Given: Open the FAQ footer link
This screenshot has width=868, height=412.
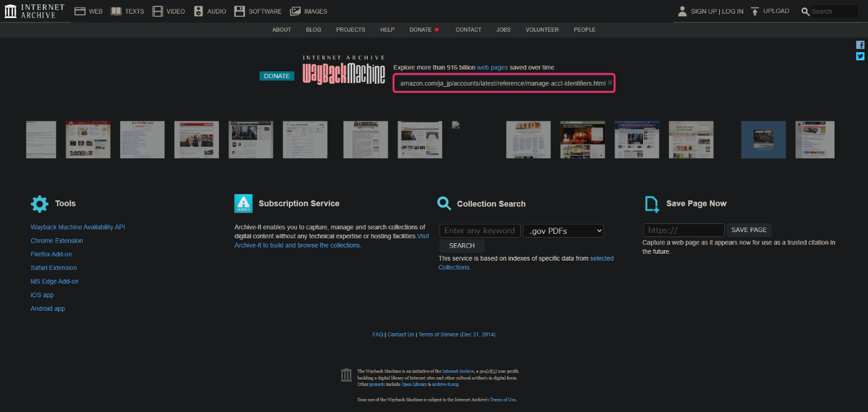Looking at the screenshot, I should point(378,334).
